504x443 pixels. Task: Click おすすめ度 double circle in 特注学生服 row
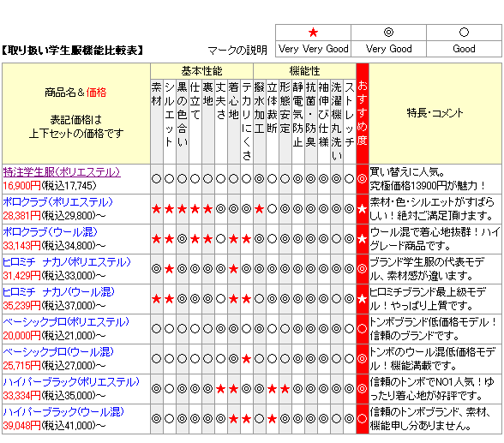[363, 179]
